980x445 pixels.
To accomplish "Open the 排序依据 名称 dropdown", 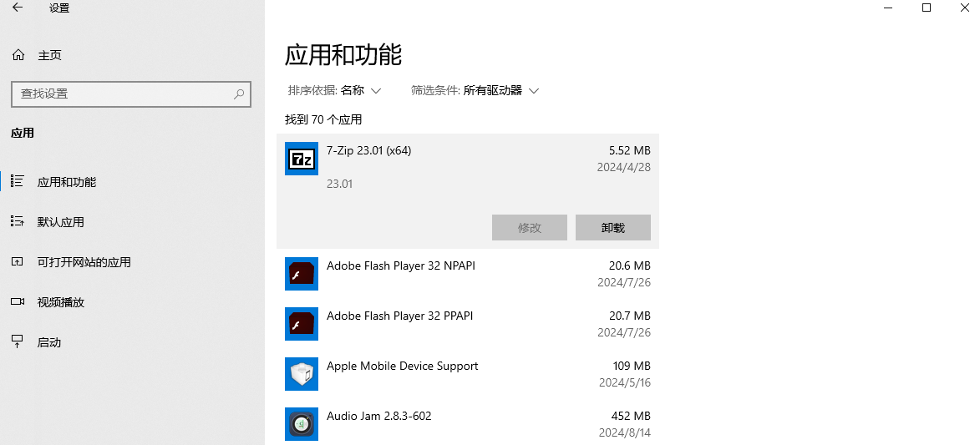I will click(334, 91).
